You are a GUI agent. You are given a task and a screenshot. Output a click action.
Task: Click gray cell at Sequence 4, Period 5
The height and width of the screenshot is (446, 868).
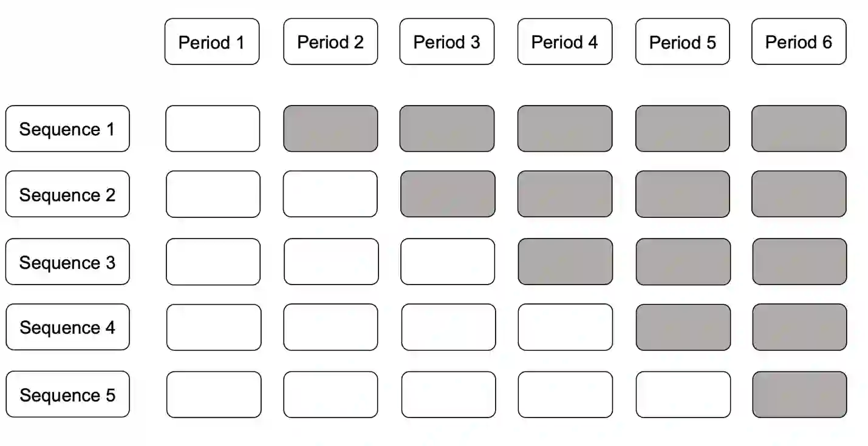(683, 327)
